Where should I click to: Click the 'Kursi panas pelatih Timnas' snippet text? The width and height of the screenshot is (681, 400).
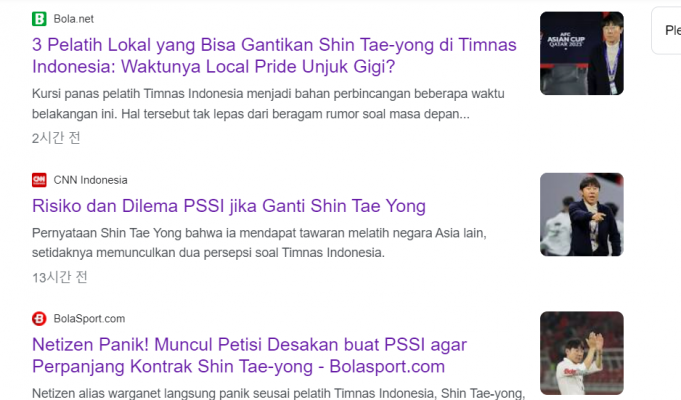pyautogui.click(x=268, y=104)
